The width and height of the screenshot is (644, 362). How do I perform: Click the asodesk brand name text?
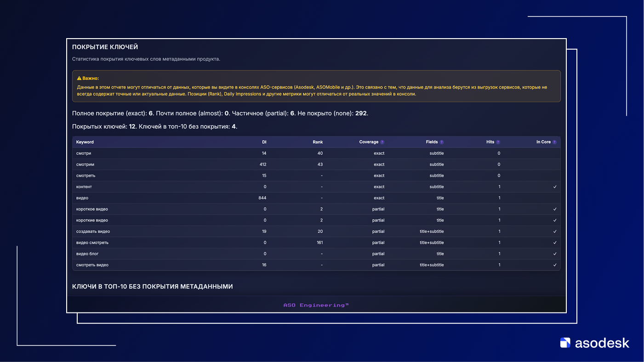pos(602,343)
